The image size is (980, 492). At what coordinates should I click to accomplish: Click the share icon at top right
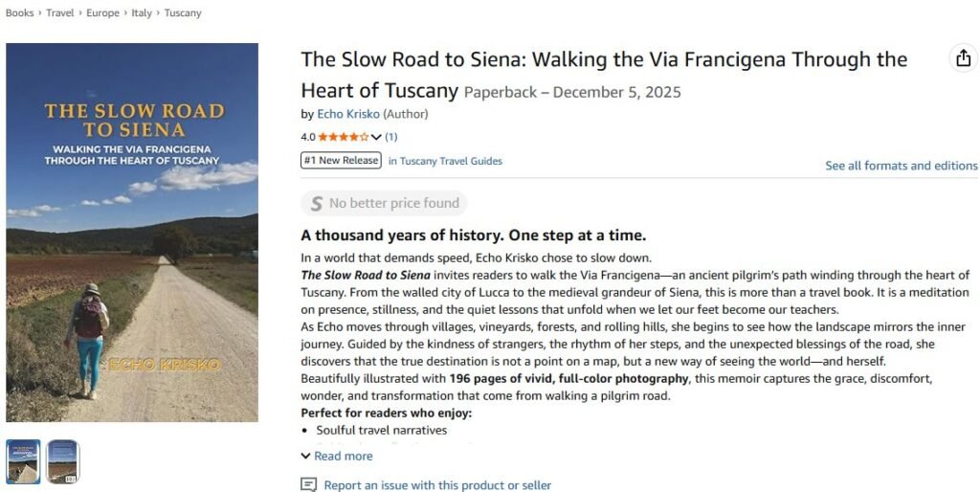(x=963, y=58)
